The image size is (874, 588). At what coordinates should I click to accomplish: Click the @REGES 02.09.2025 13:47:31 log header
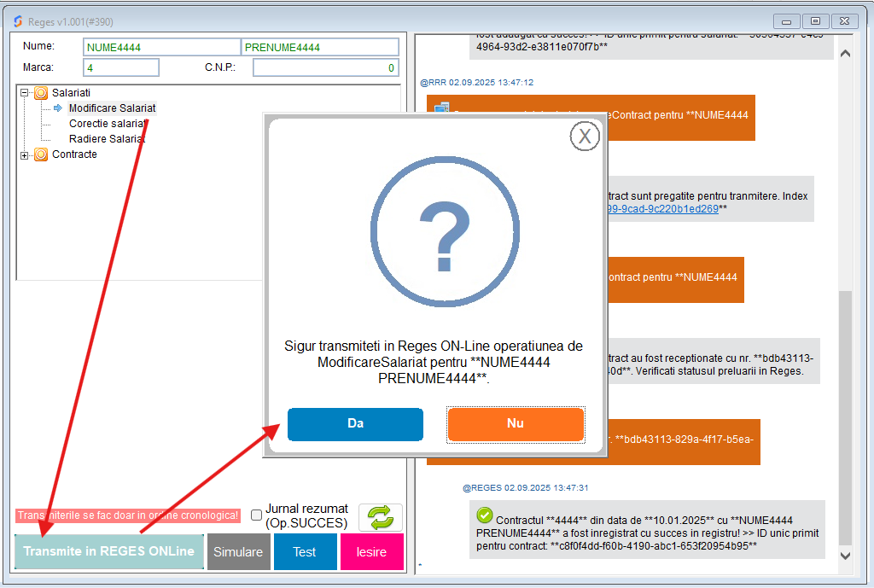click(525, 487)
